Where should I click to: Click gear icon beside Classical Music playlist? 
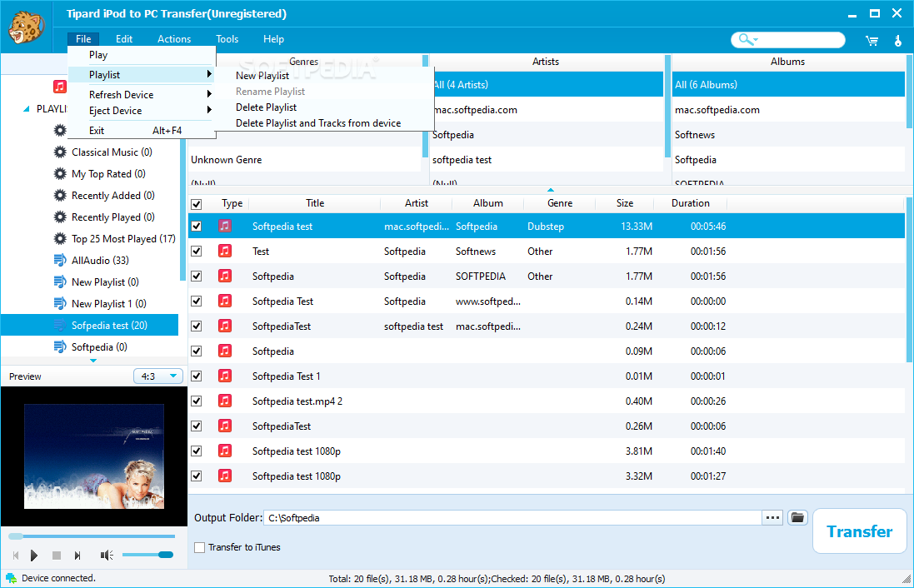click(60, 152)
